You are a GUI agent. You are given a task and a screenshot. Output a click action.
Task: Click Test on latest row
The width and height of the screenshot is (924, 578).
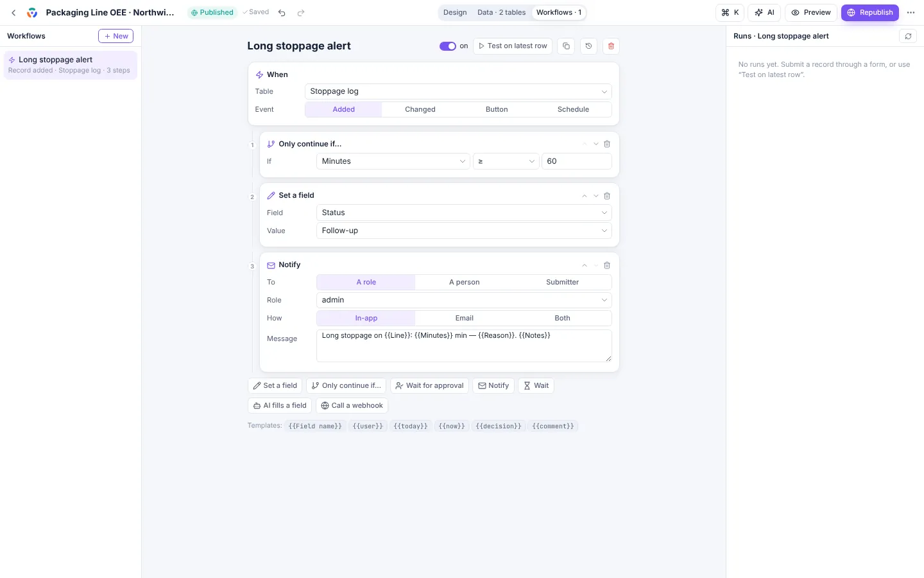(513, 46)
